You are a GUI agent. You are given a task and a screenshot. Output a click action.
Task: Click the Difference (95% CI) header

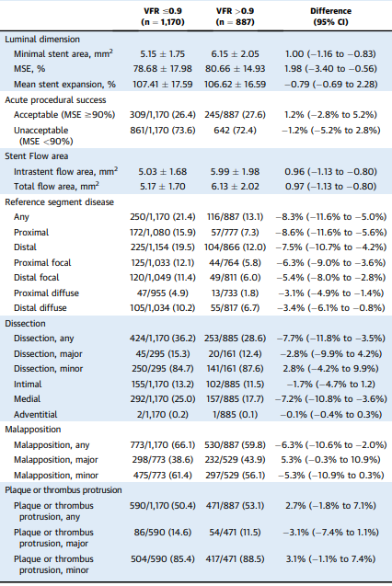coord(330,17)
